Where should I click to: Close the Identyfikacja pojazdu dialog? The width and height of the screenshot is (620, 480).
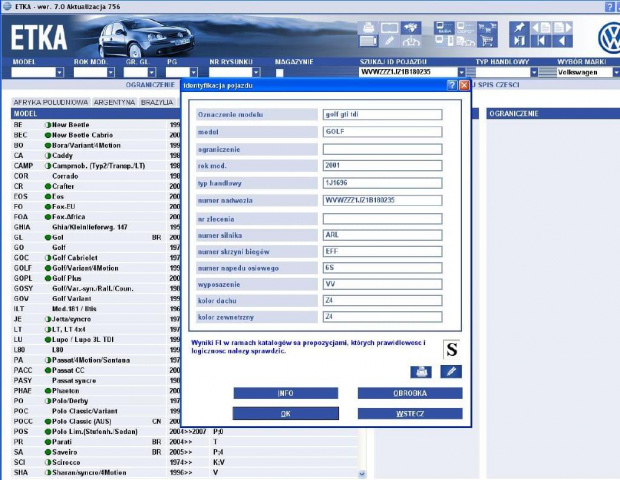pos(464,85)
